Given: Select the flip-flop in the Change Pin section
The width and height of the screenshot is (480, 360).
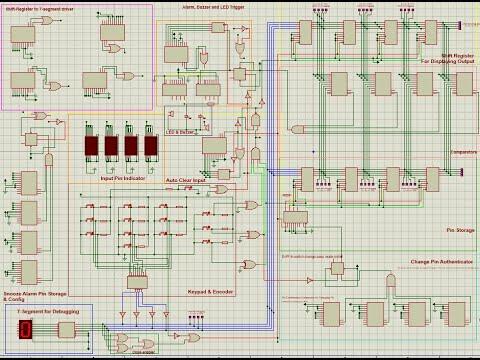Looking at the screenshot, I should click(x=337, y=268).
